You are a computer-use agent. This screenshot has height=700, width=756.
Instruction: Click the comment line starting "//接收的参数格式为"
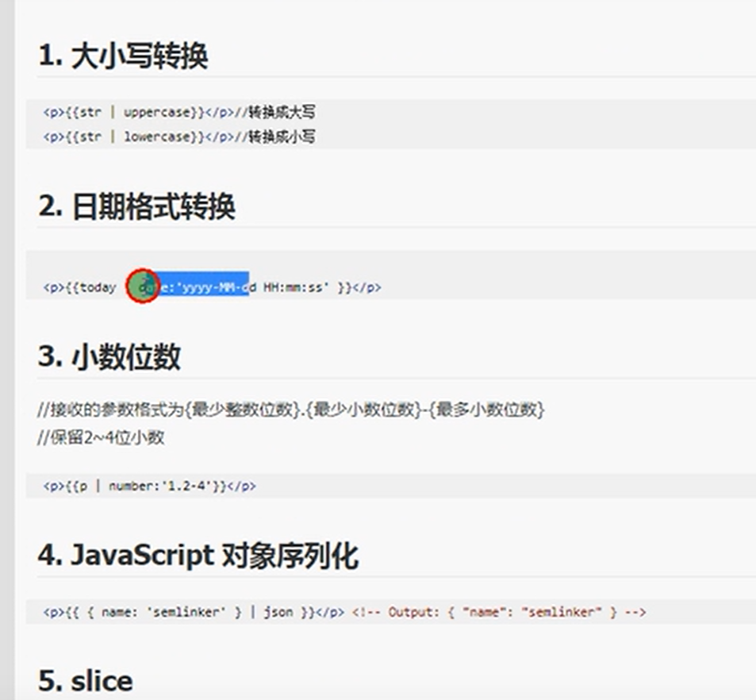291,410
